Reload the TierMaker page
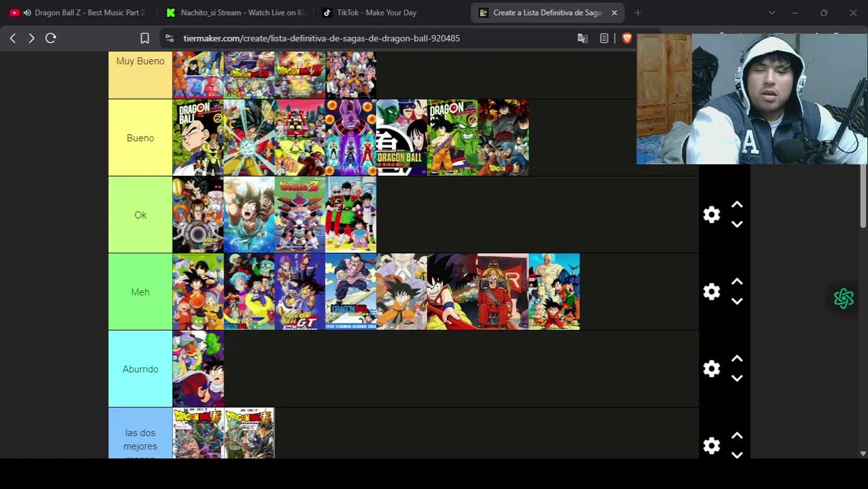 (50, 38)
